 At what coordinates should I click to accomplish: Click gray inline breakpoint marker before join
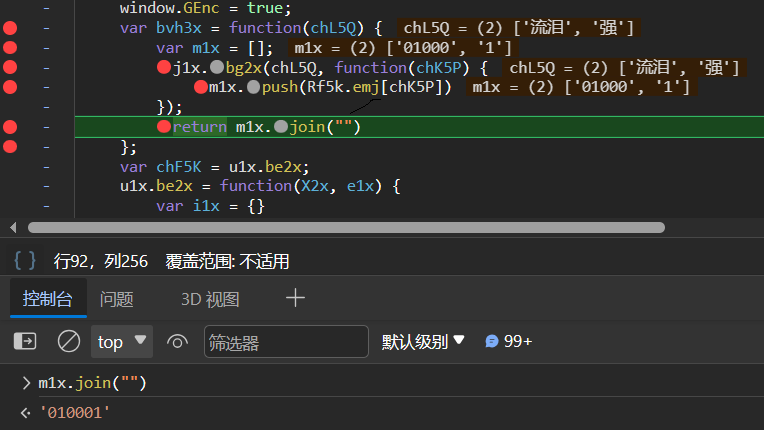(281, 127)
